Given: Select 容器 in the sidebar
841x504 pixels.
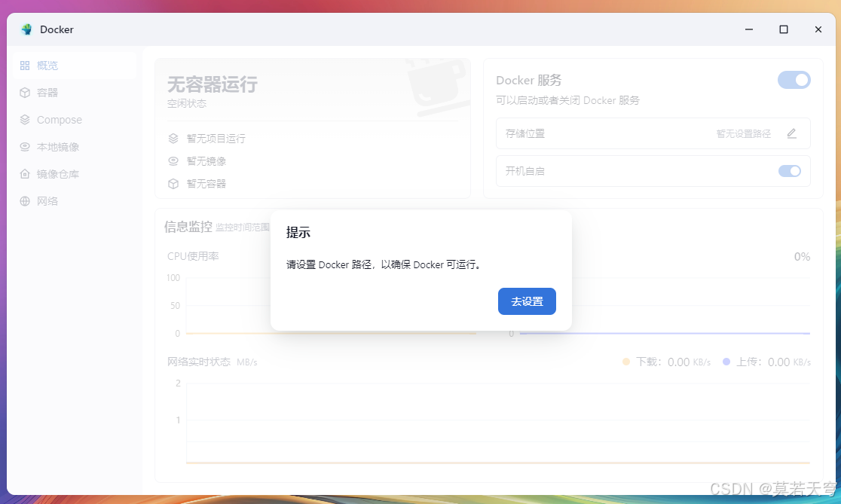Looking at the screenshot, I should pos(74,93).
